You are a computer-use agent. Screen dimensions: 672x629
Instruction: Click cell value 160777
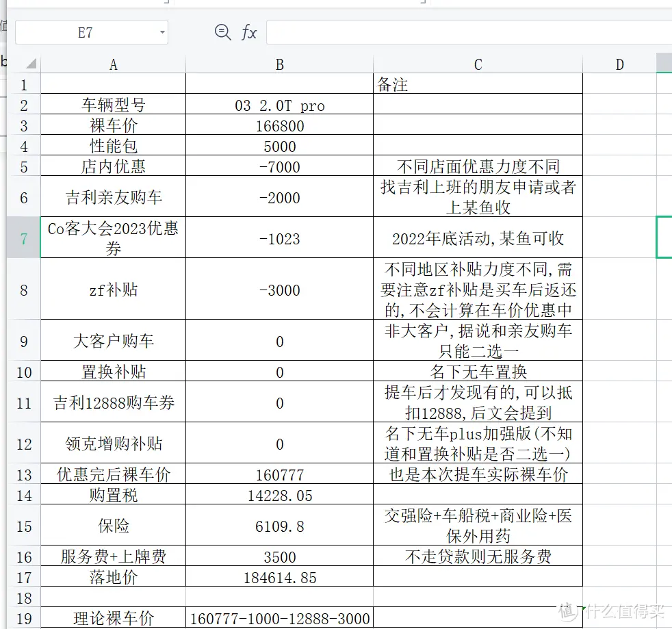(x=279, y=474)
